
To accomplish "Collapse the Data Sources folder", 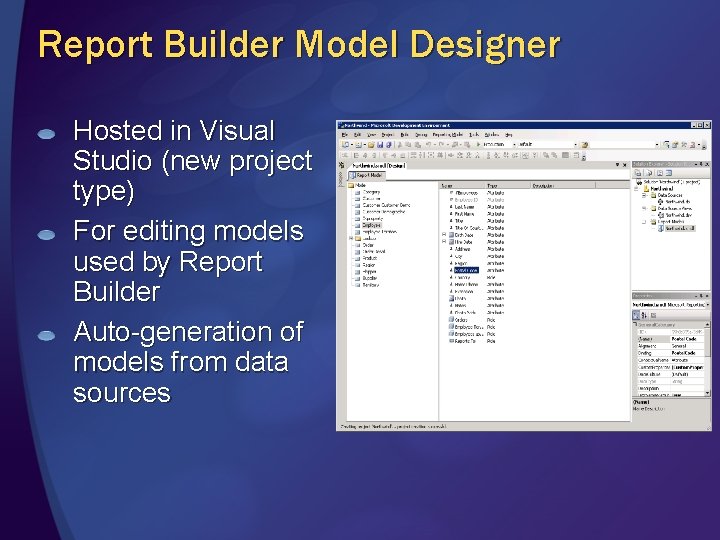I will (644, 195).
